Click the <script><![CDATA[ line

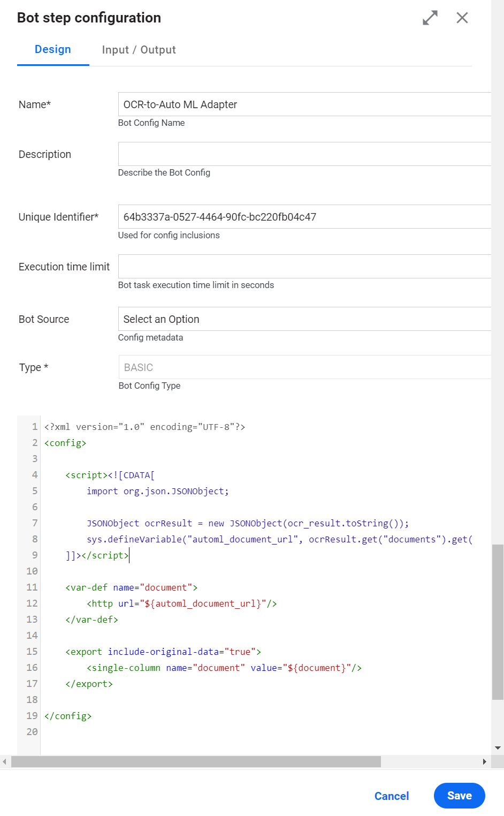[x=110, y=475]
